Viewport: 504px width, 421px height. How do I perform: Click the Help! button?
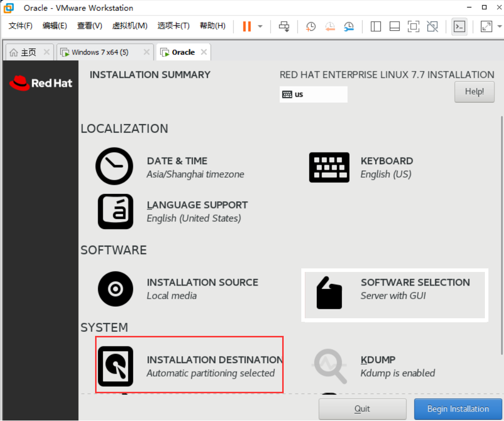[474, 92]
